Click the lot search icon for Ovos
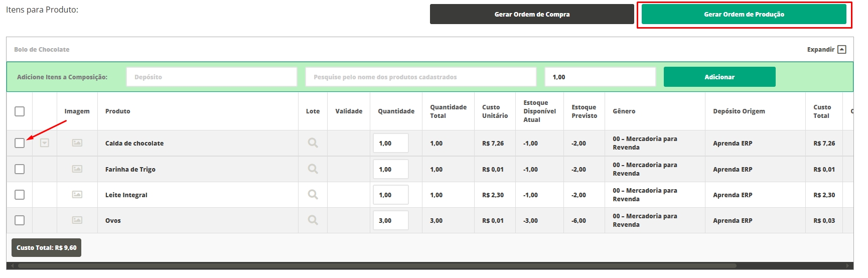 point(313,220)
